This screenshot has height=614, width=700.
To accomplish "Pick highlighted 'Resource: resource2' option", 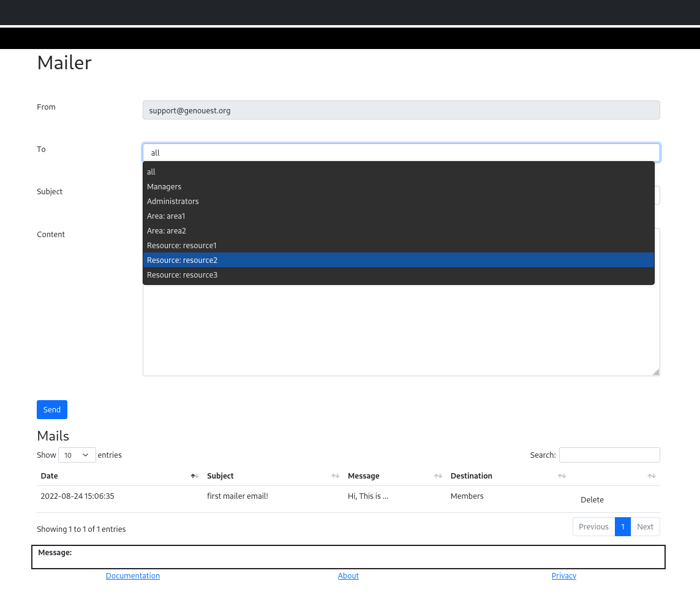I will [x=398, y=260].
